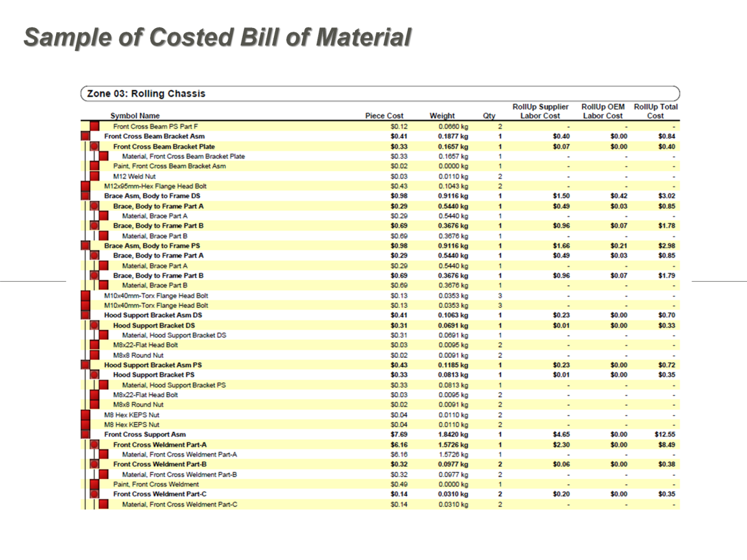Click the icon beside Front Cross Support Asm

86,434
